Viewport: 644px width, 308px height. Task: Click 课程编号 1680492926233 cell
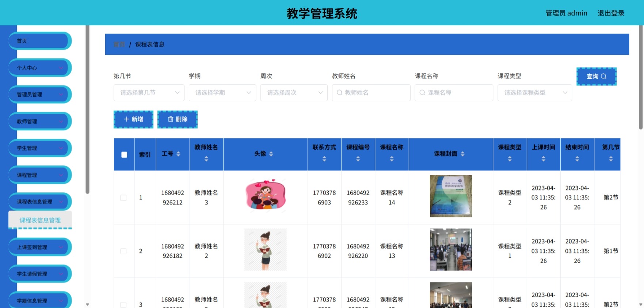(x=358, y=197)
